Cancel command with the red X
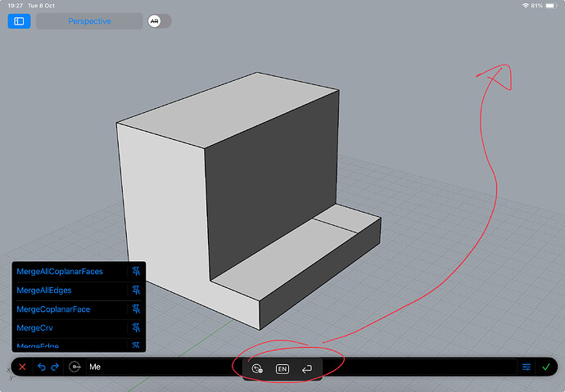The width and height of the screenshot is (565, 392). (22, 367)
